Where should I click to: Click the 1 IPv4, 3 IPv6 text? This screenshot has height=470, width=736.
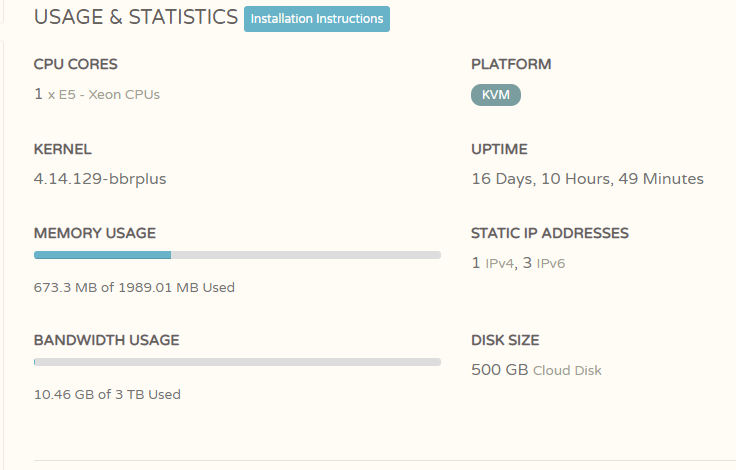518,263
